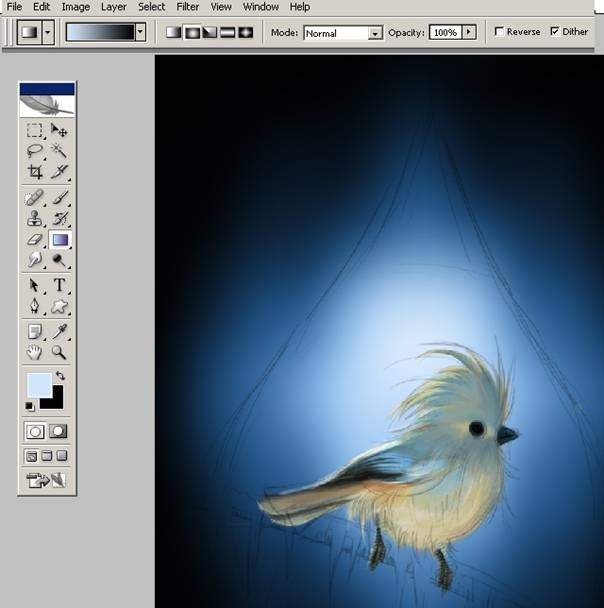Expand the Opacity slider arrow
This screenshot has height=608, width=604.
[469, 32]
